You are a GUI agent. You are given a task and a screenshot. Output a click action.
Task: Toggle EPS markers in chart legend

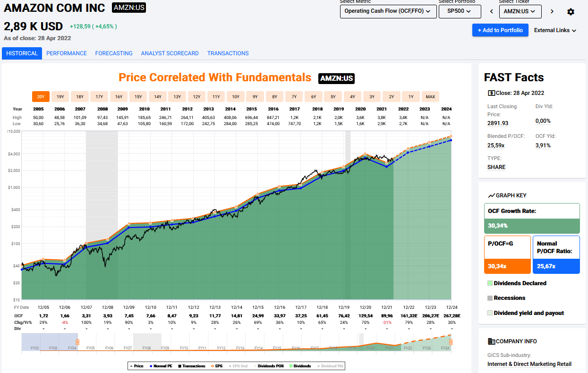216,366
